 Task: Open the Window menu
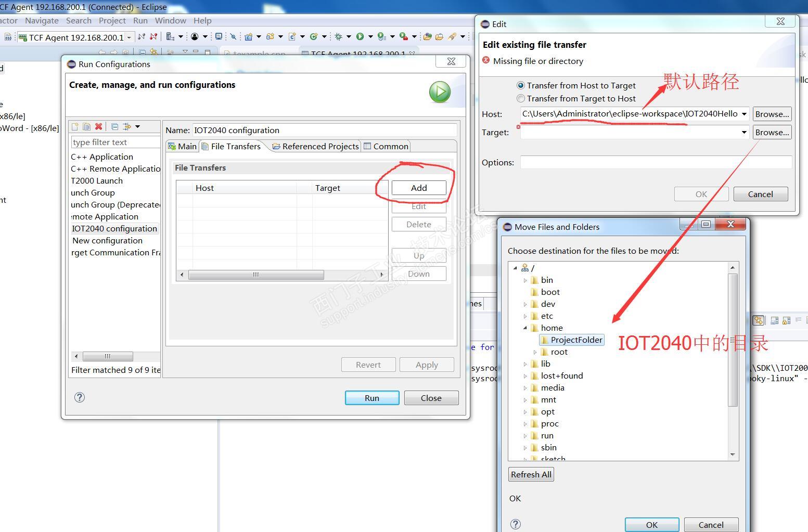pyautogui.click(x=171, y=20)
